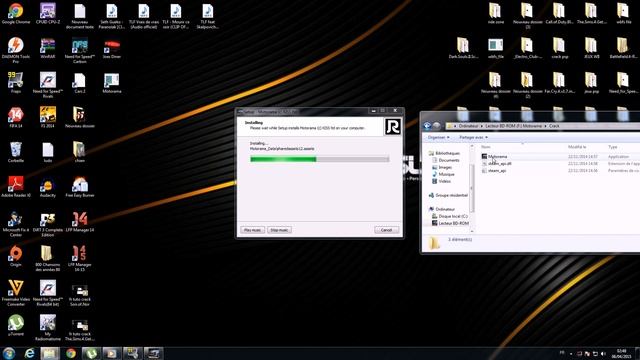Viewport: 640px width, 360px height.
Task: Open LFP Manager 14 shortcut
Action: pyautogui.click(x=80, y=222)
